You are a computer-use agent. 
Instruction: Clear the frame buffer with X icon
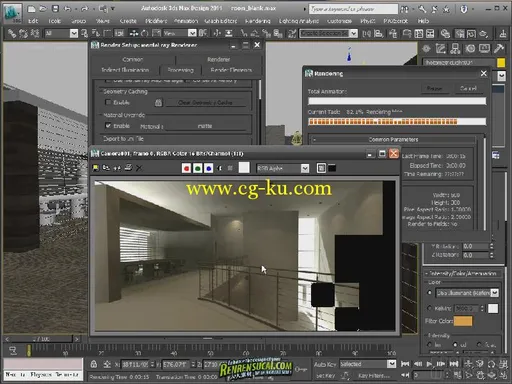click(x=139, y=168)
